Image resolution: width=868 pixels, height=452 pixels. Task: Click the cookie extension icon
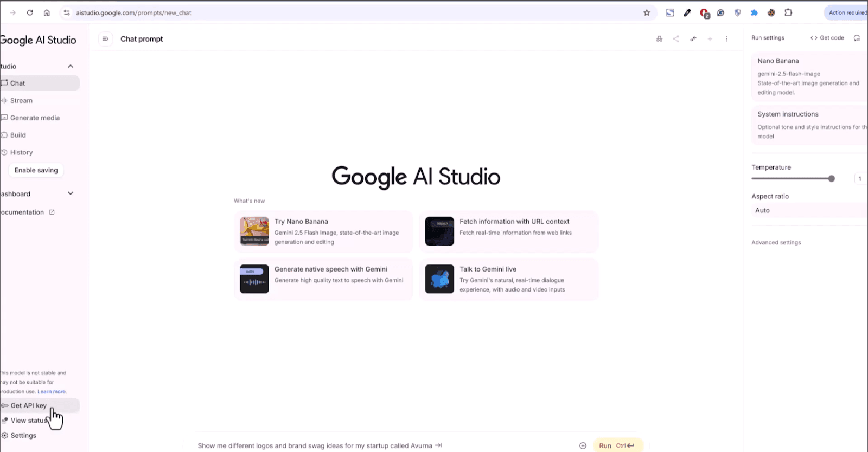[x=771, y=12]
